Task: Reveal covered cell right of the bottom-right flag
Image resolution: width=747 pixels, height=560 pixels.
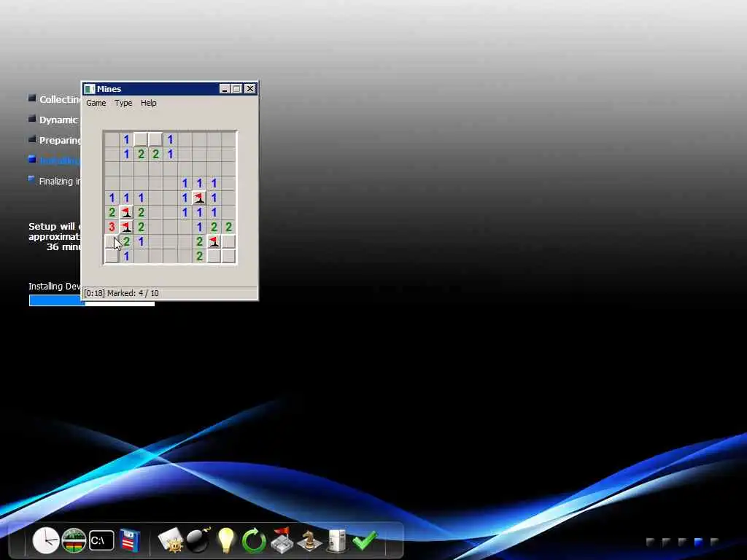Action: (228, 241)
